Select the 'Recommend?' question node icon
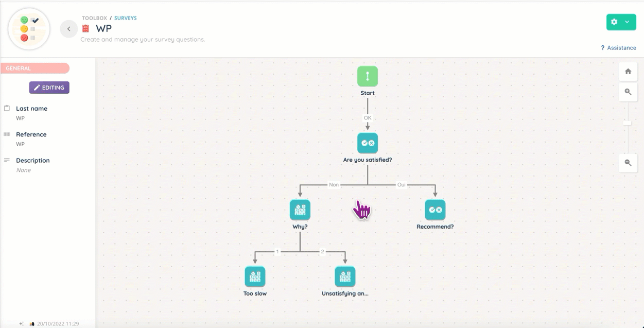The image size is (644, 328). pyautogui.click(x=435, y=210)
